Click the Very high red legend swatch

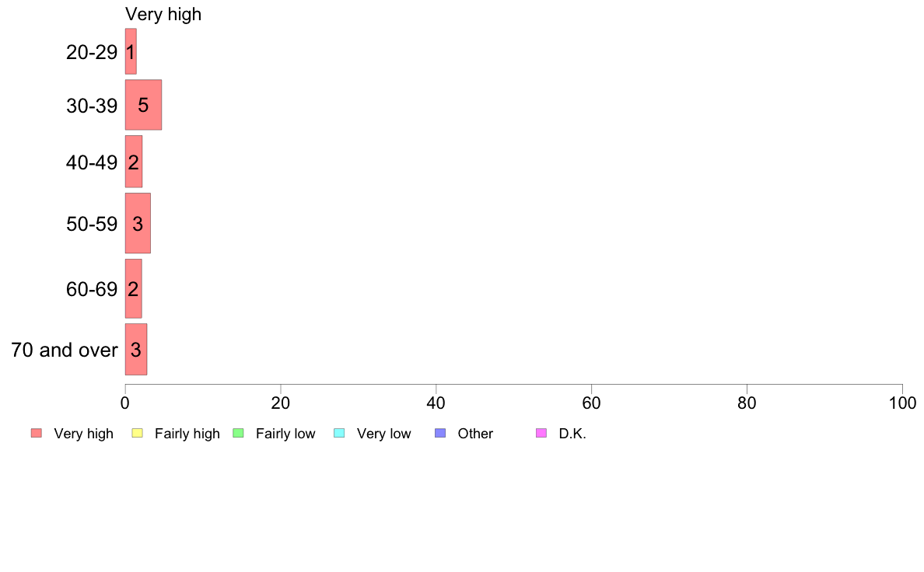[x=37, y=433]
